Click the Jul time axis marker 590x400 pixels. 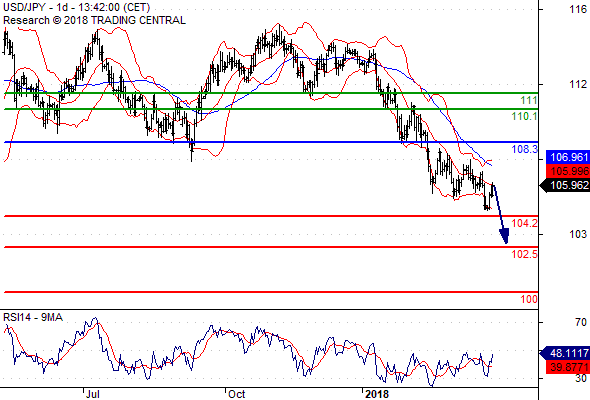pyautogui.click(x=93, y=394)
